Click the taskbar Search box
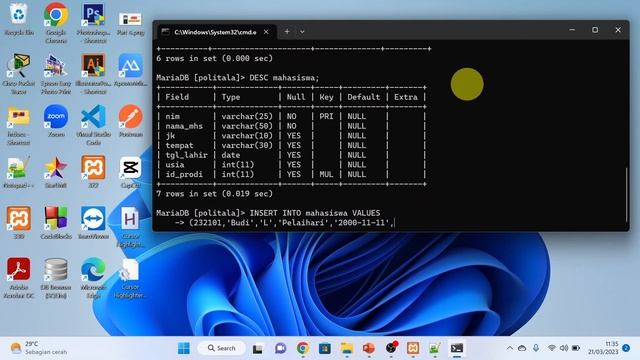The width and height of the screenshot is (640, 360). 221,348
